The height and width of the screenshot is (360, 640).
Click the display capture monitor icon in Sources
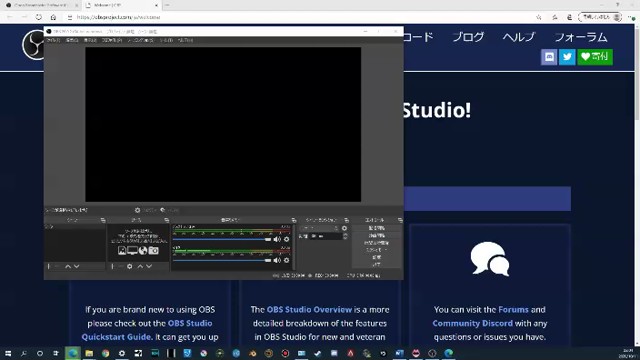pyautogui.click(x=132, y=251)
